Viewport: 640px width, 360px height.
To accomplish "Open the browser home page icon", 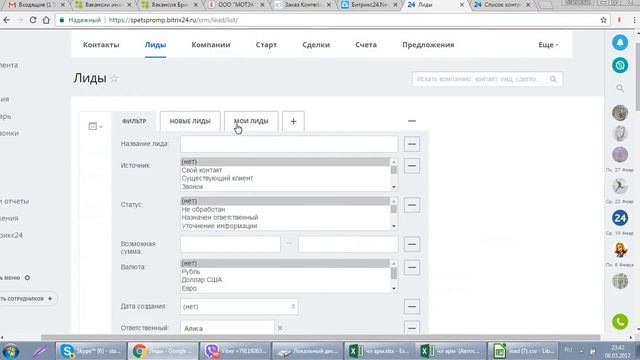I will click(46, 20).
